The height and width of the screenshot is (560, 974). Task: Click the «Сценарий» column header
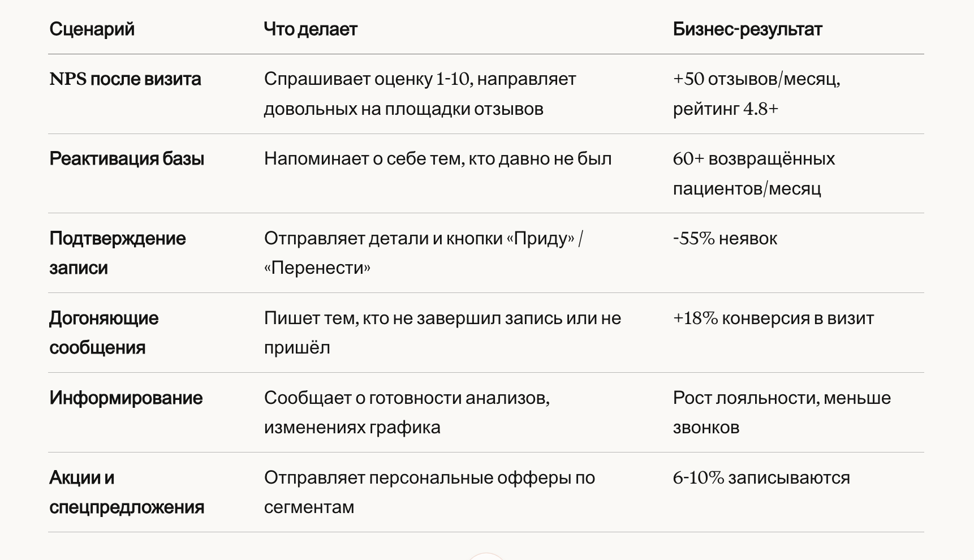pos(92,29)
